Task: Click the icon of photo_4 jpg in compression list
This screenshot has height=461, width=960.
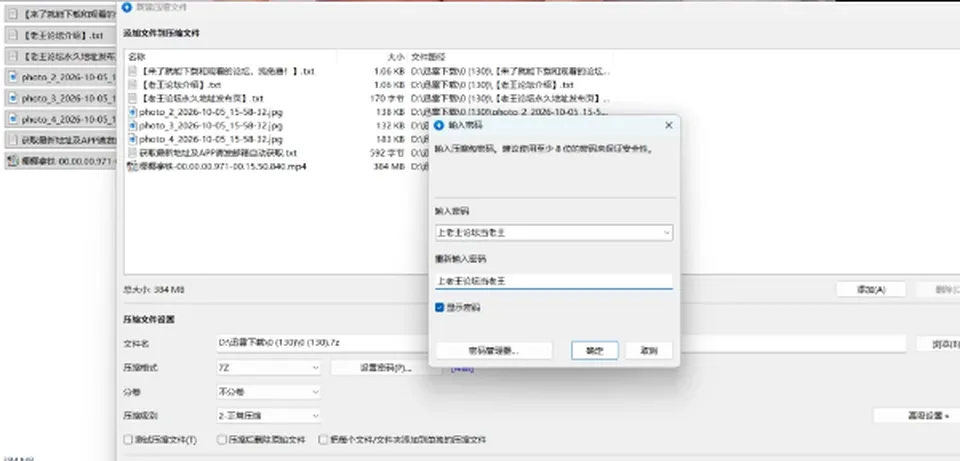Action: (133, 139)
